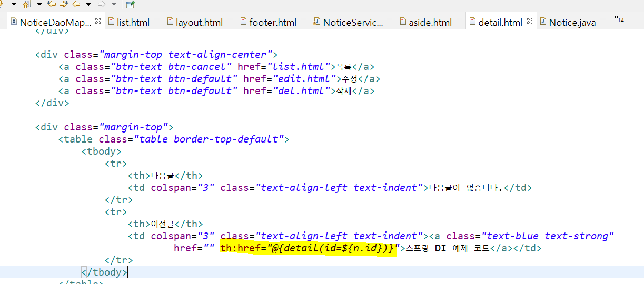Click the Last Edit Location icon

coord(51,4)
